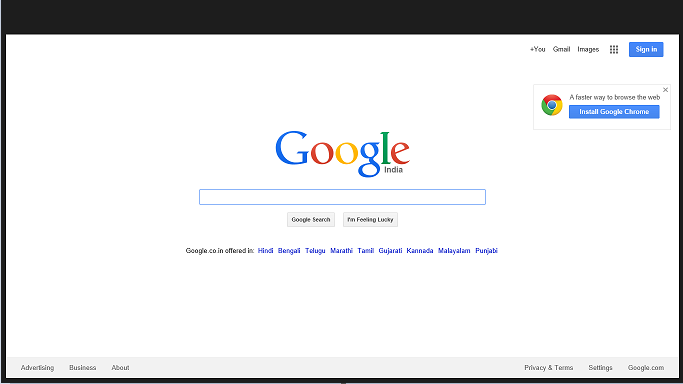Image resolution: width=683 pixels, height=384 pixels.
Task: Switch Google to Kannada
Action: point(419,251)
